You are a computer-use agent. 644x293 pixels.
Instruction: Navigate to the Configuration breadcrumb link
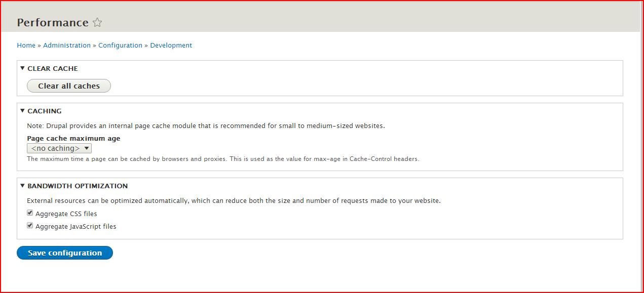(x=120, y=45)
